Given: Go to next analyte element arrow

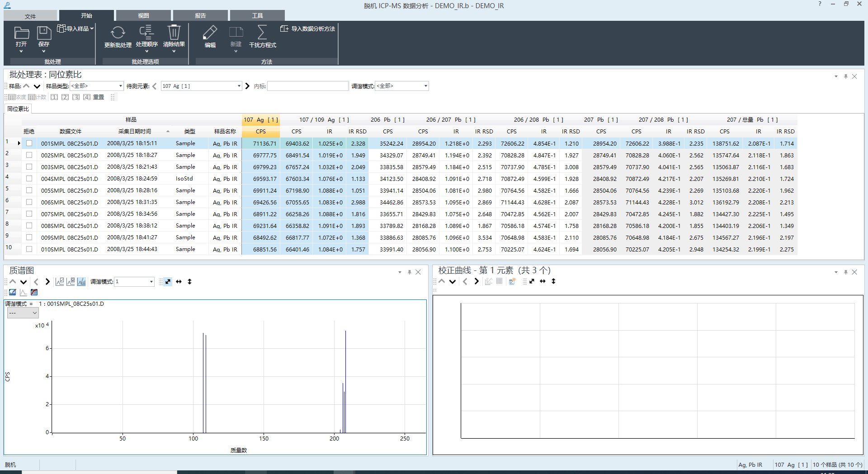Looking at the screenshot, I should tap(247, 86).
